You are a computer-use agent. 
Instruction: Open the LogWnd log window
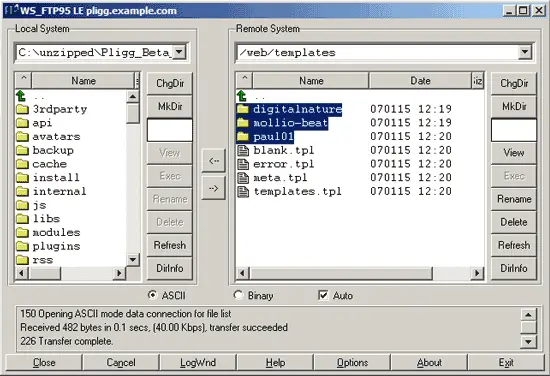pos(198,362)
